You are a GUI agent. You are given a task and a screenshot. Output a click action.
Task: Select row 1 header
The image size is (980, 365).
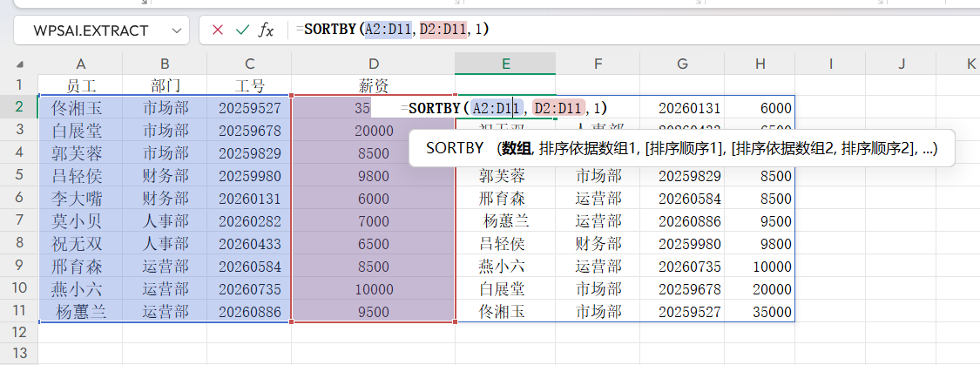point(19,84)
